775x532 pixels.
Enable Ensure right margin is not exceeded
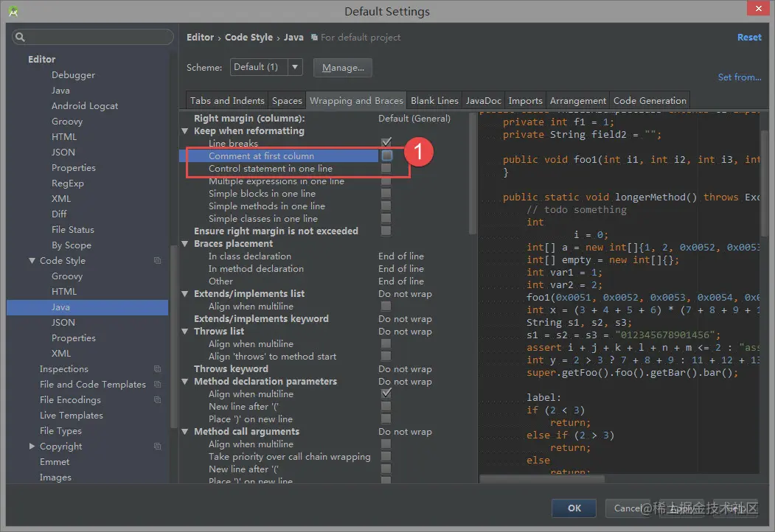(386, 231)
